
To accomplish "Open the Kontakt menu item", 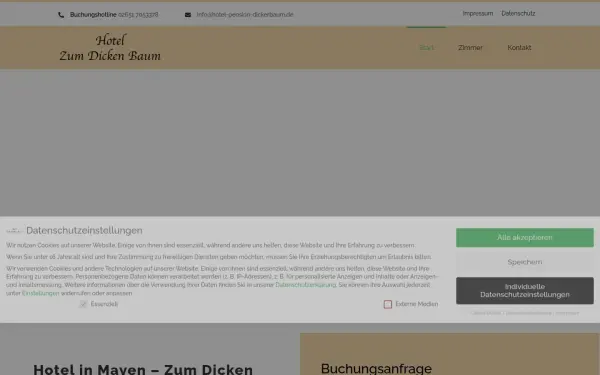I will pyautogui.click(x=519, y=47).
